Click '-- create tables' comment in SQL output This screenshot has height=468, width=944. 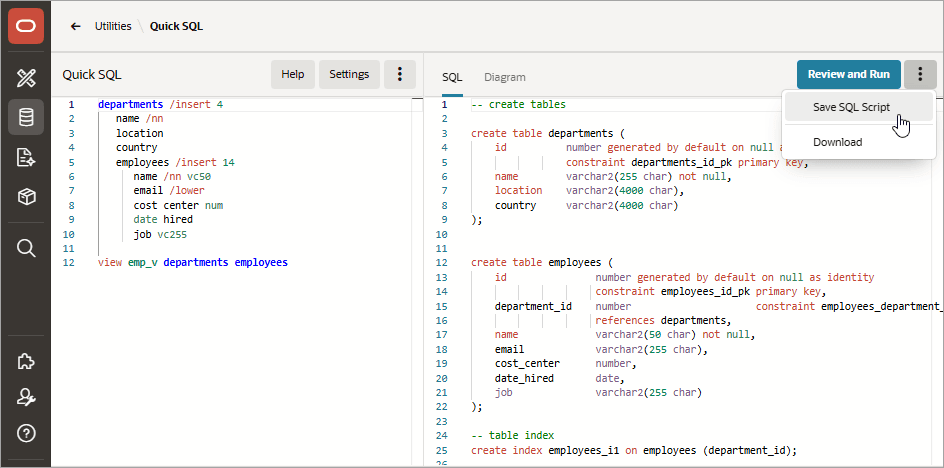[x=518, y=105]
